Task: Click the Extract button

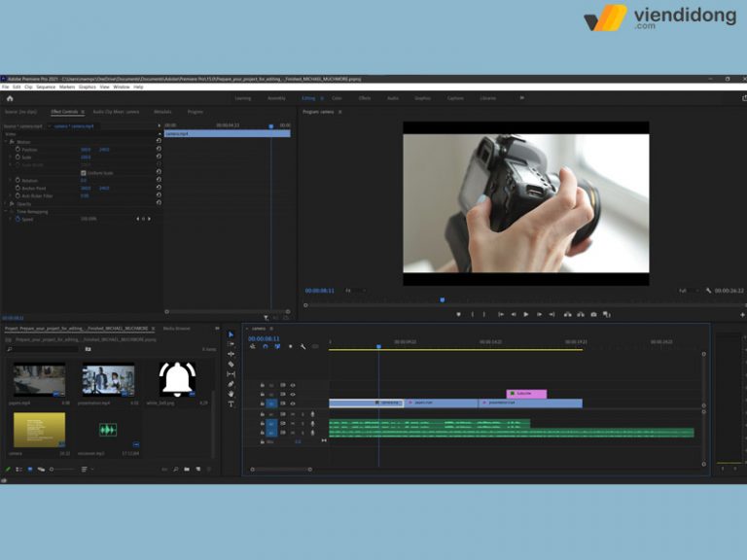Action: coord(581,314)
